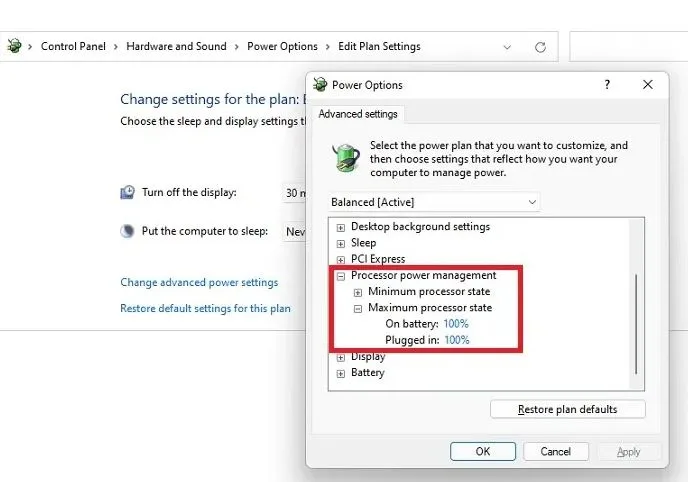Viewport: 688px width, 482px height.
Task: Click the Power Options dialog title icon
Action: pos(320,85)
